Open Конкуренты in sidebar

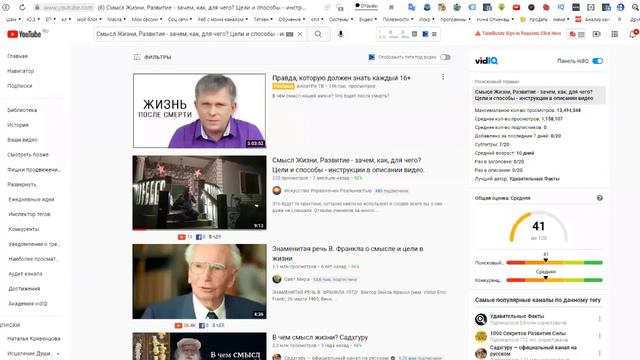point(24,229)
